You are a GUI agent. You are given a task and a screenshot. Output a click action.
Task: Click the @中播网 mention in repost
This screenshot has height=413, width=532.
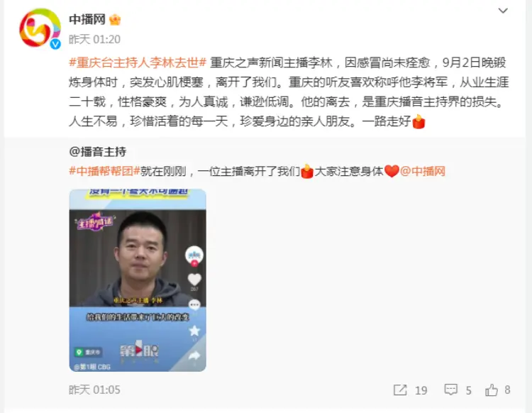(423, 171)
